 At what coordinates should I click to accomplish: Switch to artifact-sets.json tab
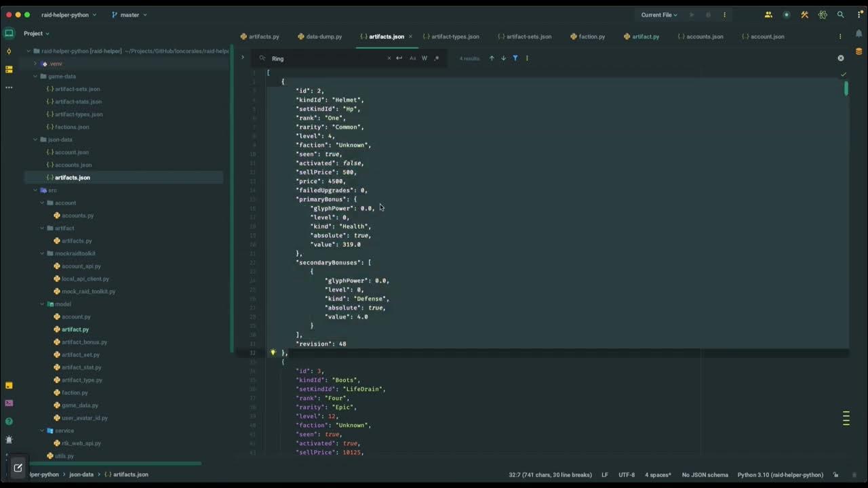click(x=524, y=37)
